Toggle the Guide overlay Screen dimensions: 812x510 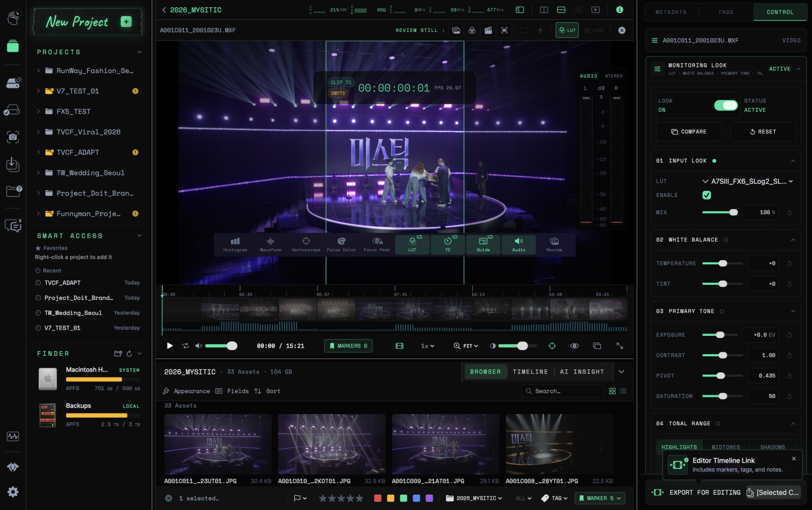coord(483,244)
